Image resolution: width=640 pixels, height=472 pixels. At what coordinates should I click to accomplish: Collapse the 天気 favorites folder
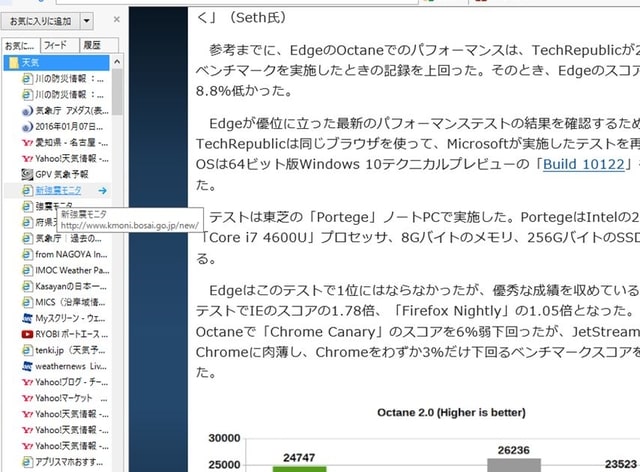[x=57, y=62]
